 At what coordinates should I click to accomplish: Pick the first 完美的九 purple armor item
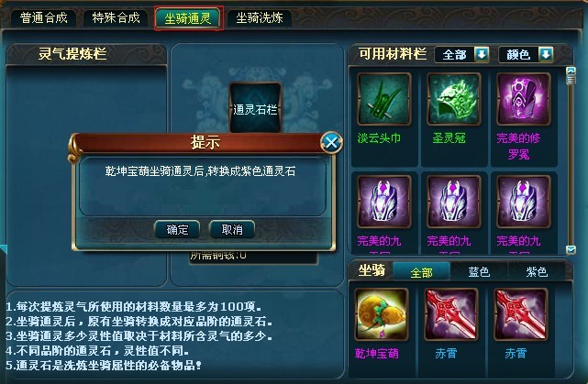tap(384, 202)
